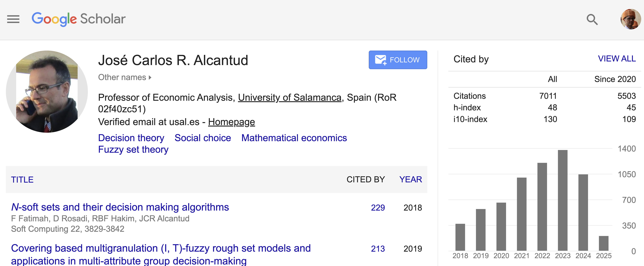
Task: Open Mathematical economics topic
Action: pyautogui.click(x=294, y=138)
